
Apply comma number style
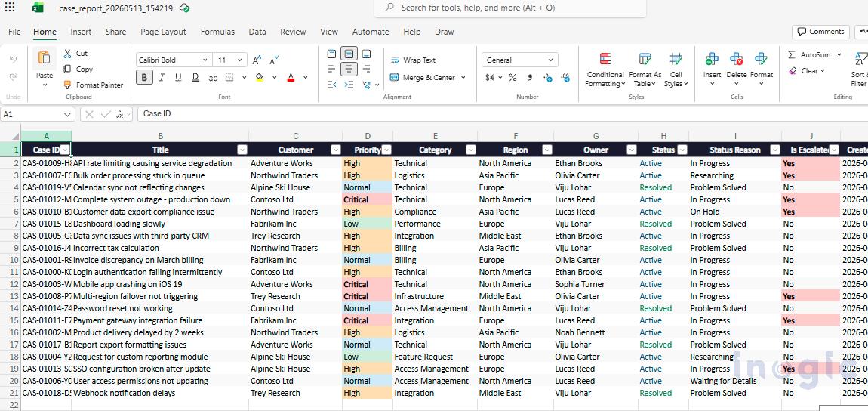(x=530, y=78)
